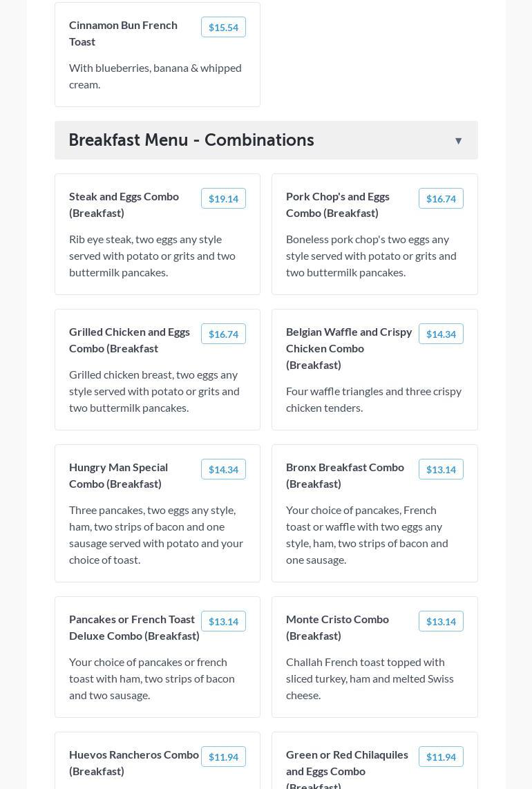Viewport: 532px width, 789px height.
Task: Click the $13.14 Monte Cristo Combo price
Action: tap(441, 622)
